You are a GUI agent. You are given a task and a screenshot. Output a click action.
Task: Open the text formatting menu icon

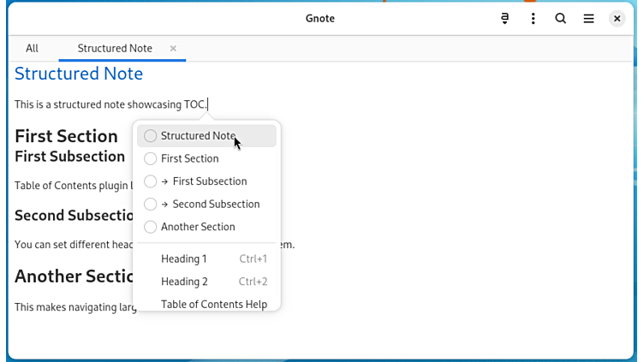tap(505, 18)
